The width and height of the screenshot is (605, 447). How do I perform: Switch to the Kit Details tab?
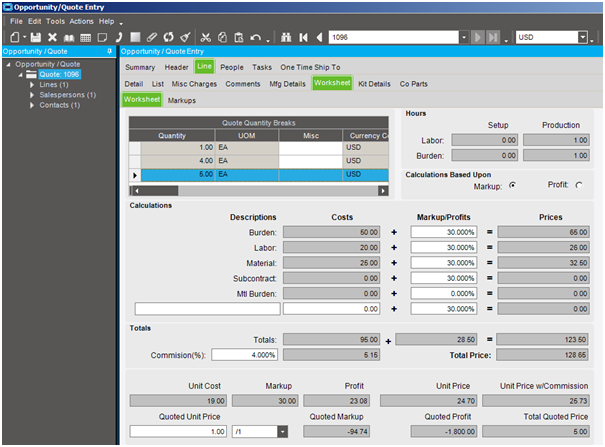coord(374,83)
